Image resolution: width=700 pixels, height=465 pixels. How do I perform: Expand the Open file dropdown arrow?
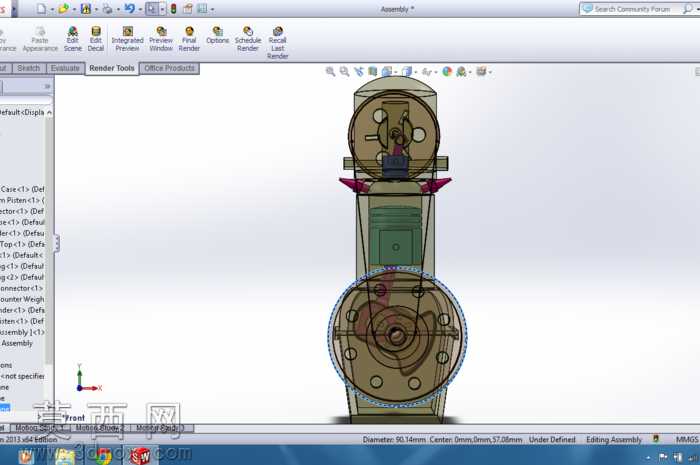74,9
